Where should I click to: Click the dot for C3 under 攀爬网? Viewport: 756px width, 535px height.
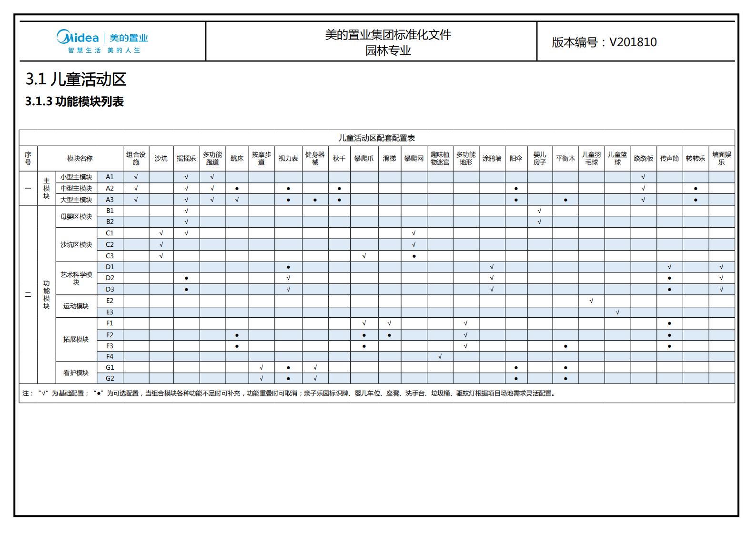(x=414, y=256)
